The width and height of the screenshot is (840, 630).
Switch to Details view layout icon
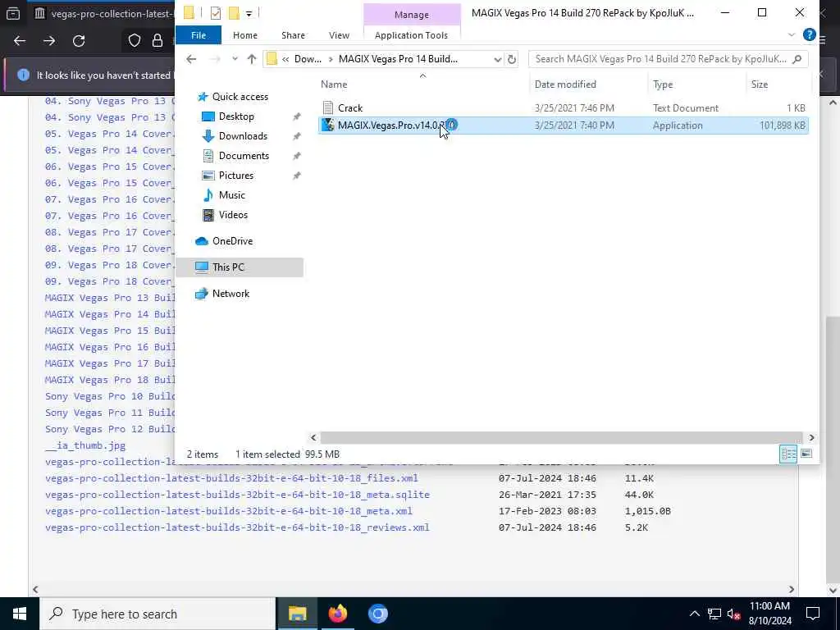click(x=788, y=454)
